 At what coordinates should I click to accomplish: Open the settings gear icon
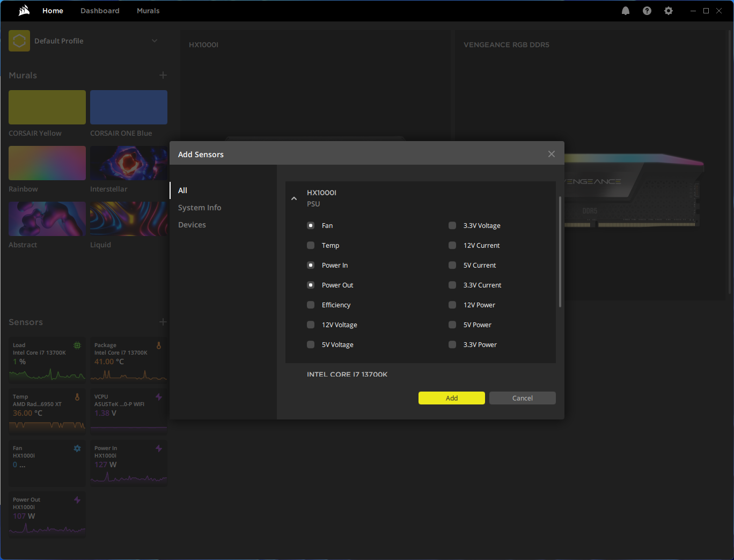point(669,11)
